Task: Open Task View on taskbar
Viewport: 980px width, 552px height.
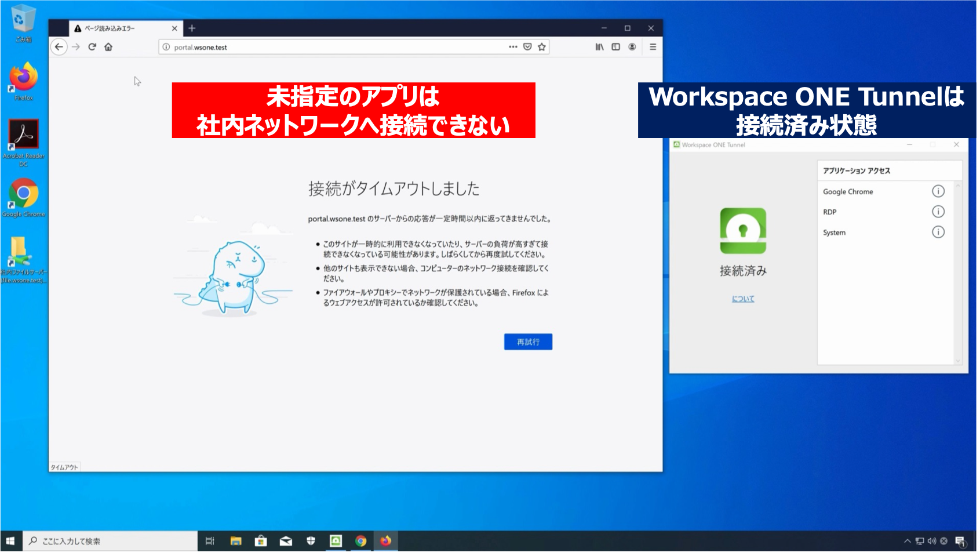Action: (x=210, y=541)
